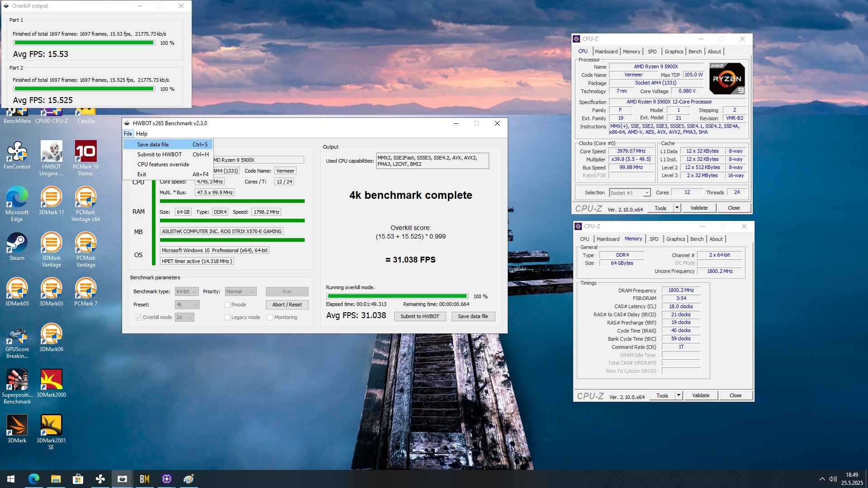868x488 pixels.
Task: Click Part 1 progress bar in Overkill output
Action: point(84,43)
